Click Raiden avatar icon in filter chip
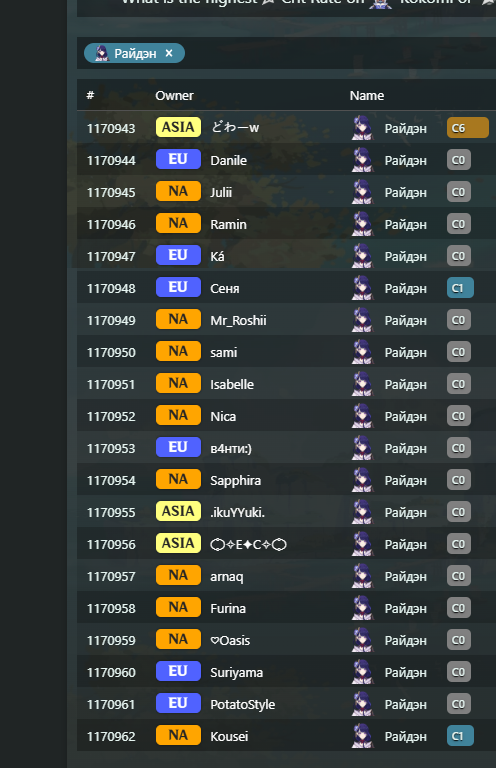 pos(101,53)
